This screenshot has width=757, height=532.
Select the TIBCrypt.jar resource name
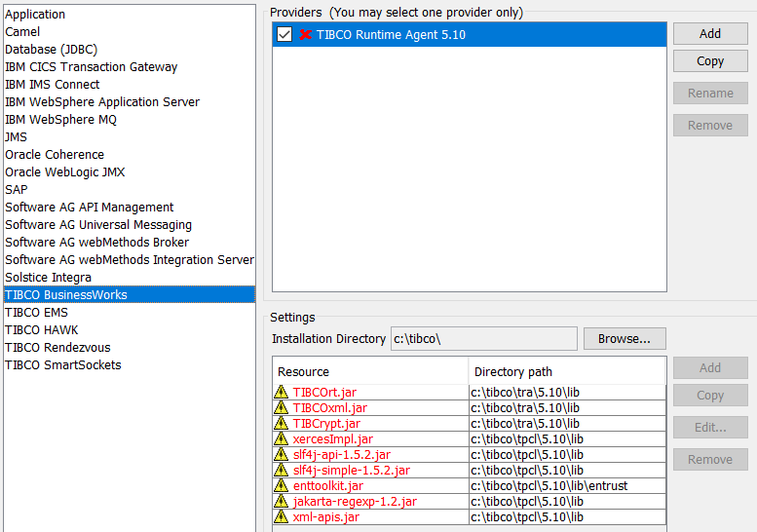point(326,424)
